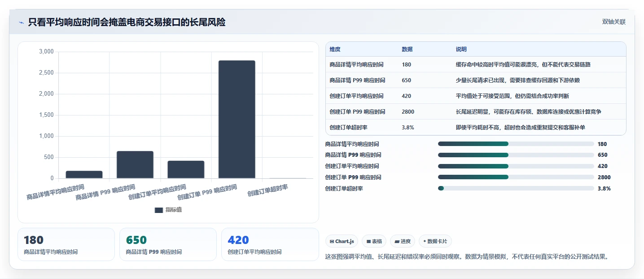
Task: Click the 3.8% value in table
Action: point(408,128)
